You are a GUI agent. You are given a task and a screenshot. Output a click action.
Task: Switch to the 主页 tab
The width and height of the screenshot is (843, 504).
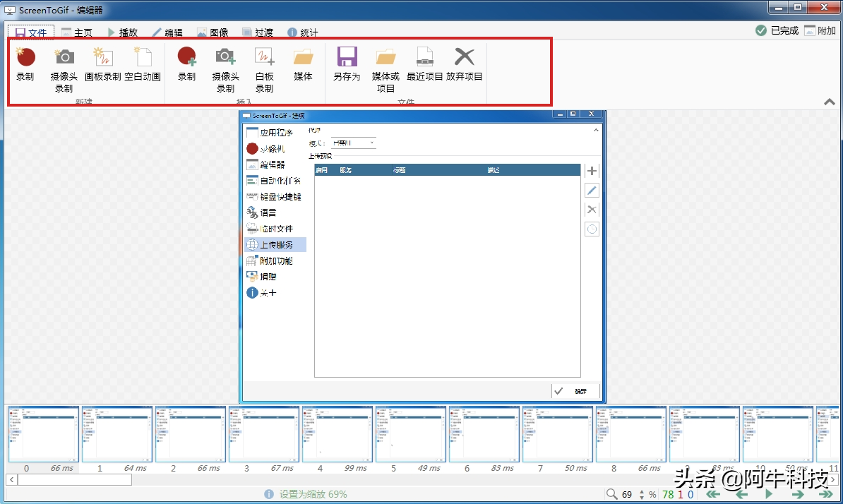coord(77,32)
